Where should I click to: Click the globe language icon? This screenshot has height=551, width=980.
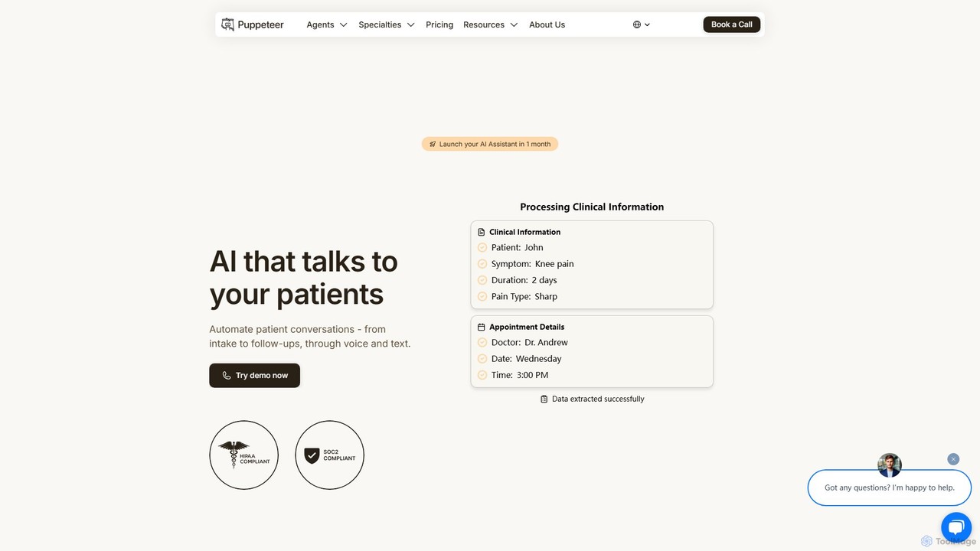pyautogui.click(x=637, y=24)
